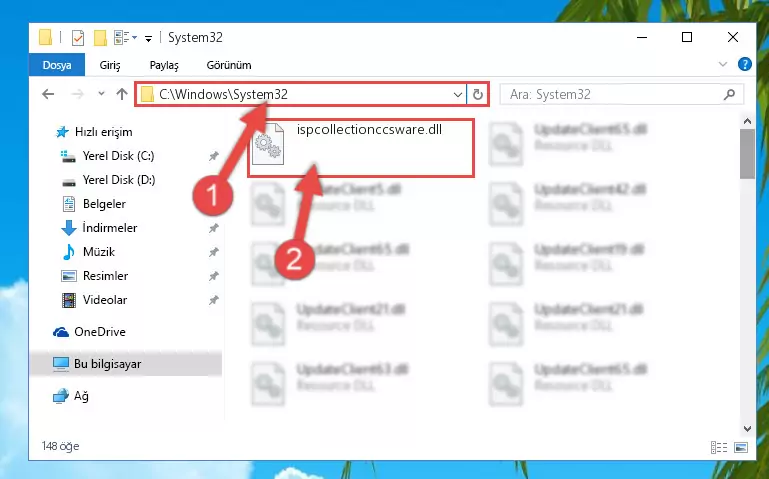Click the New folder quick access icon
This screenshot has height=479, width=769.
tap(100, 37)
